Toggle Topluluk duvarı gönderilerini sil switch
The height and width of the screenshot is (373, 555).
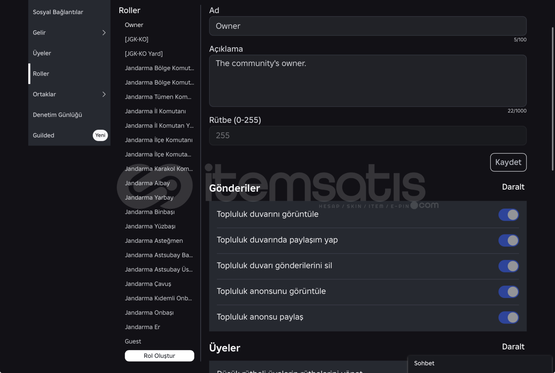coord(509,266)
